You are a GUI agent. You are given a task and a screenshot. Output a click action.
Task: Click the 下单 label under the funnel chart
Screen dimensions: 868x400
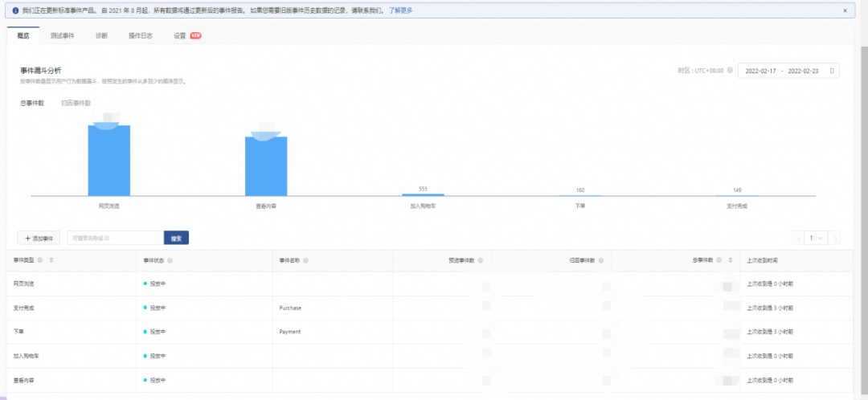click(580, 206)
